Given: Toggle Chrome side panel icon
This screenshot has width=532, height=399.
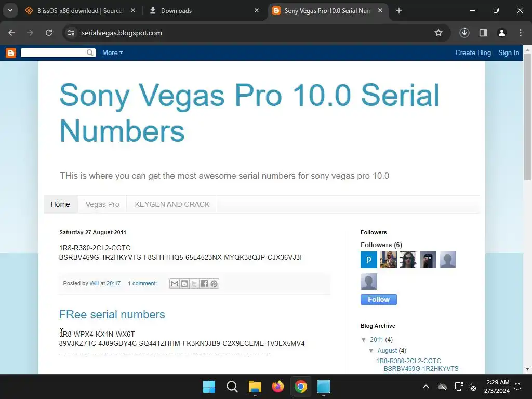Looking at the screenshot, I should pyautogui.click(x=483, y=33).
